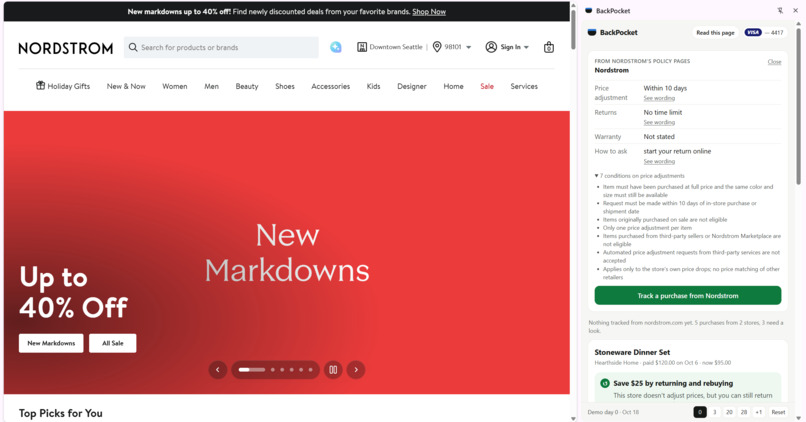Click Save $25 by returning and rebuying
Screen dimensions: 806x422
(x=673, y=383)
